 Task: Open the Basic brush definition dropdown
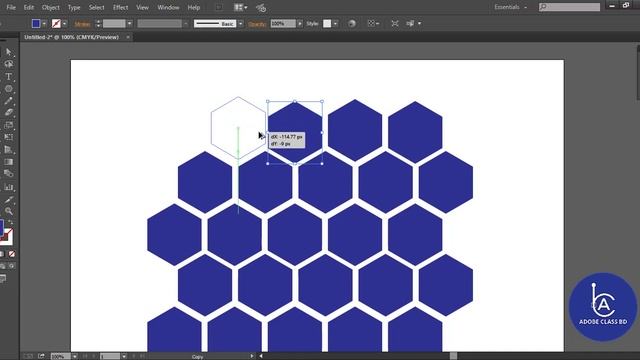240,24
